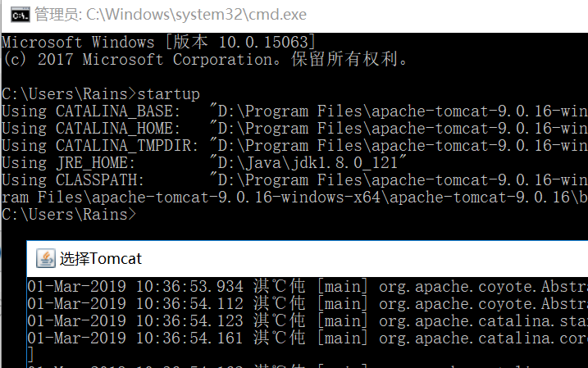Focus the last C:\Users\Rains> prompt
The width and height of the screenshot is (588, 368).
tap(69, 215)
